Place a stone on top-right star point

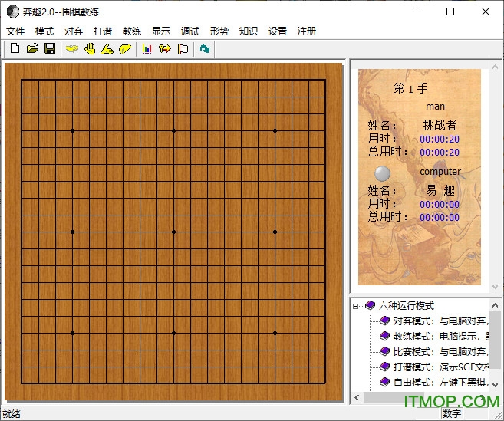point(275,130)
